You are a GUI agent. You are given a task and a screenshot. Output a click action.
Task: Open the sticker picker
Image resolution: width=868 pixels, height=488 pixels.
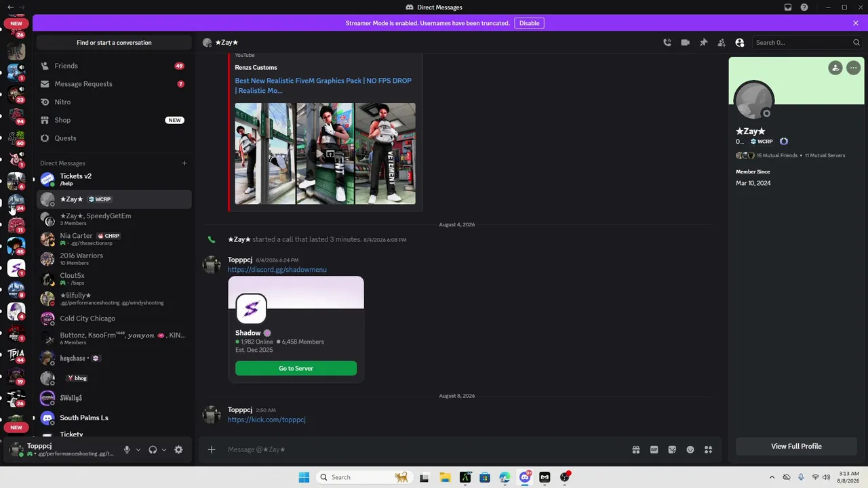(x=672, y=449)
